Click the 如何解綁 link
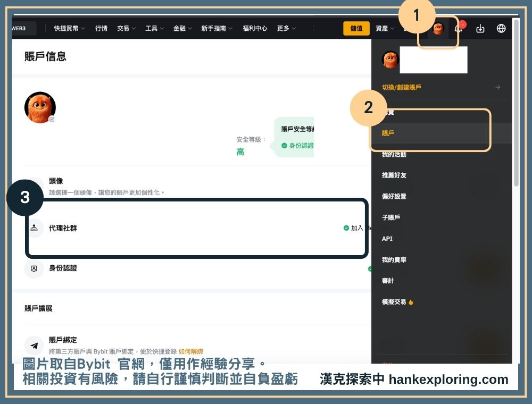The width and height of the screenshot is (532, 404). 190,351
